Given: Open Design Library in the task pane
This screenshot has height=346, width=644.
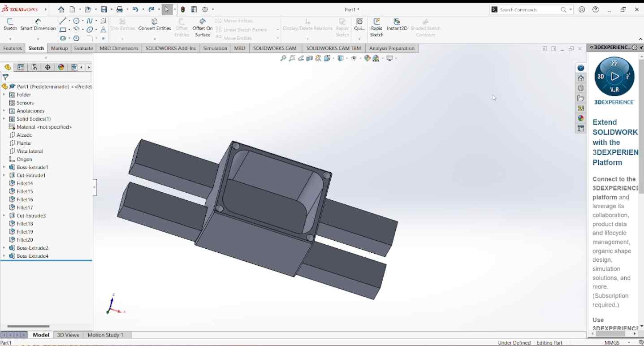Looking at the screenshot, I should point(581,88).
